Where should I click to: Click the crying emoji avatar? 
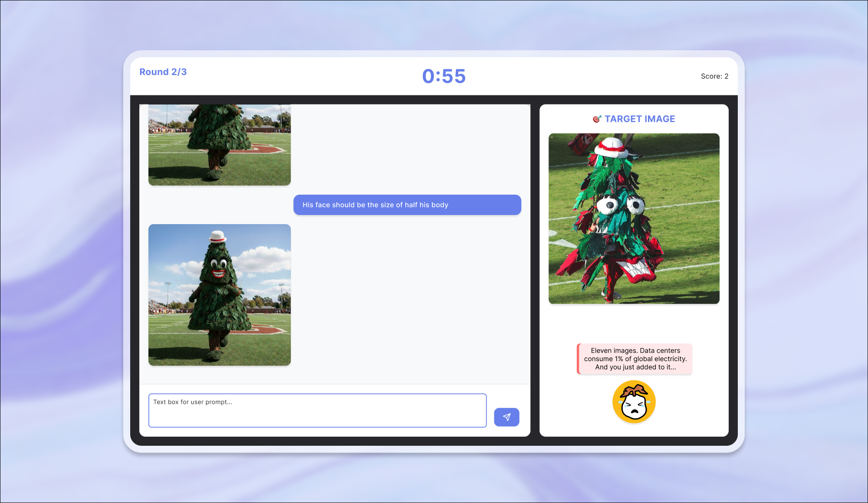tap(634, 402)
